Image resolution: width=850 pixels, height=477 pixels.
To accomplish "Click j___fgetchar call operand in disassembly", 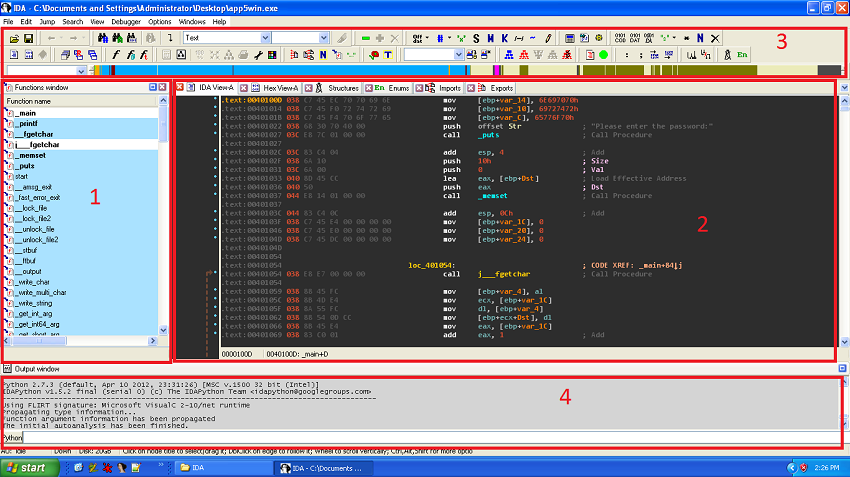I will pos(504,274).
